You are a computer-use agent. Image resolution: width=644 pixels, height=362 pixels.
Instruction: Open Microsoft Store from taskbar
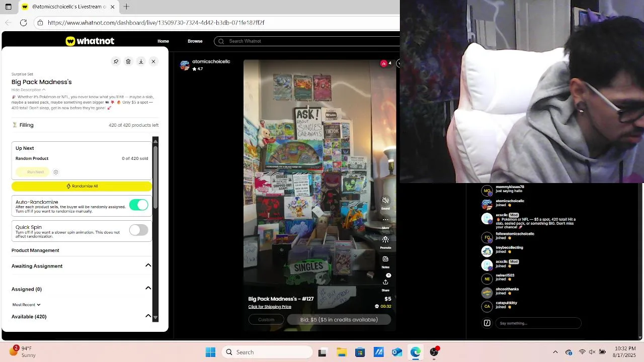pos(360,352)
